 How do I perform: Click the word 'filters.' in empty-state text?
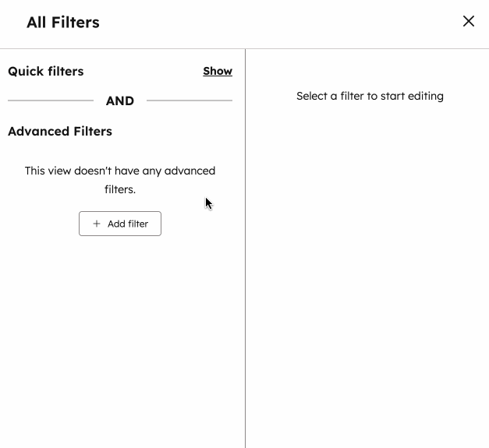(x=120, y=189)
